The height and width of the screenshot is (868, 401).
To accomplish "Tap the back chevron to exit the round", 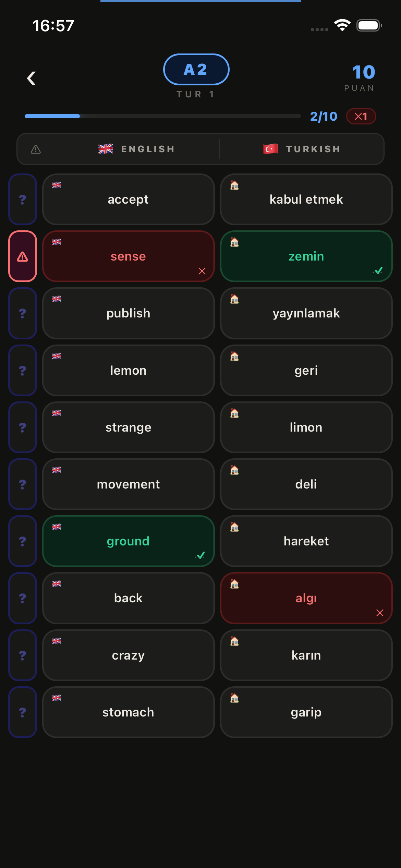I will (31, 78).
